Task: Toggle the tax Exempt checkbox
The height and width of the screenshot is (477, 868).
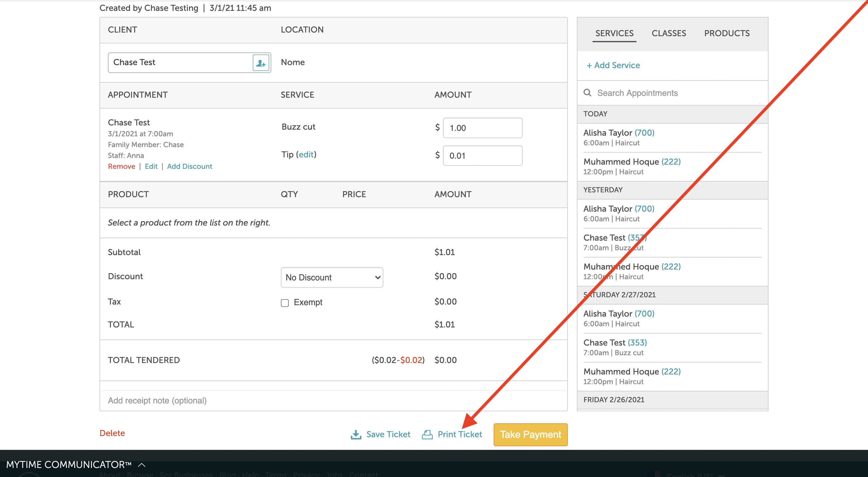Action: (285, 302)
